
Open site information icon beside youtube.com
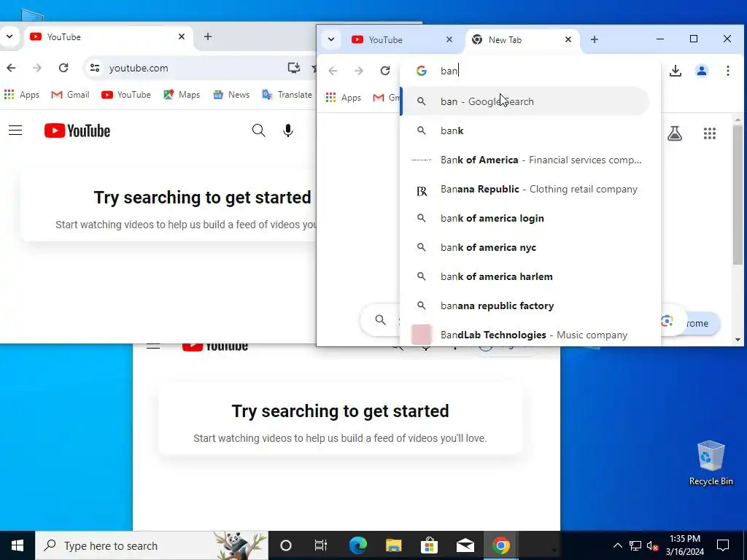(95, 68)
